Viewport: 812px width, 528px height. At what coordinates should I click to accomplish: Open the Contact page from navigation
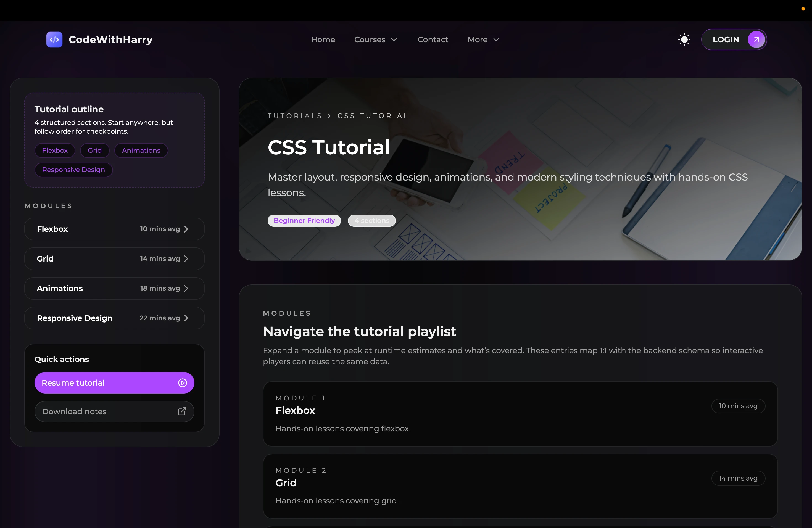click(433, 39)
